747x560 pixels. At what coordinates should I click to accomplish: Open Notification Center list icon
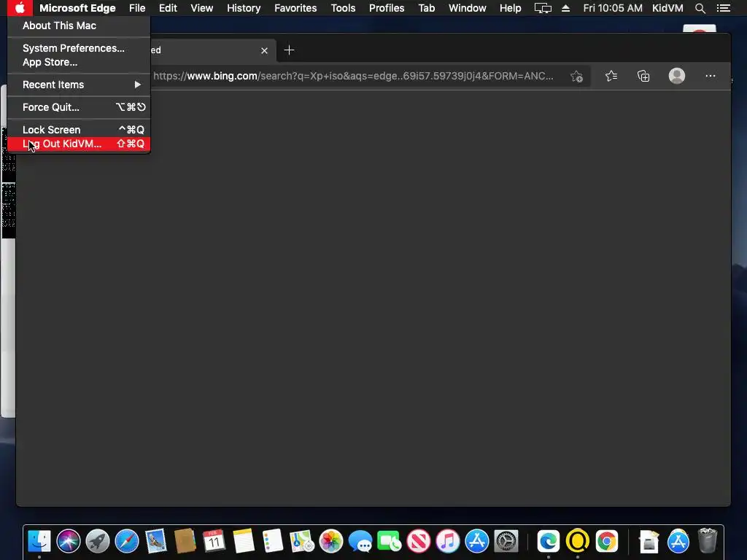723,8
